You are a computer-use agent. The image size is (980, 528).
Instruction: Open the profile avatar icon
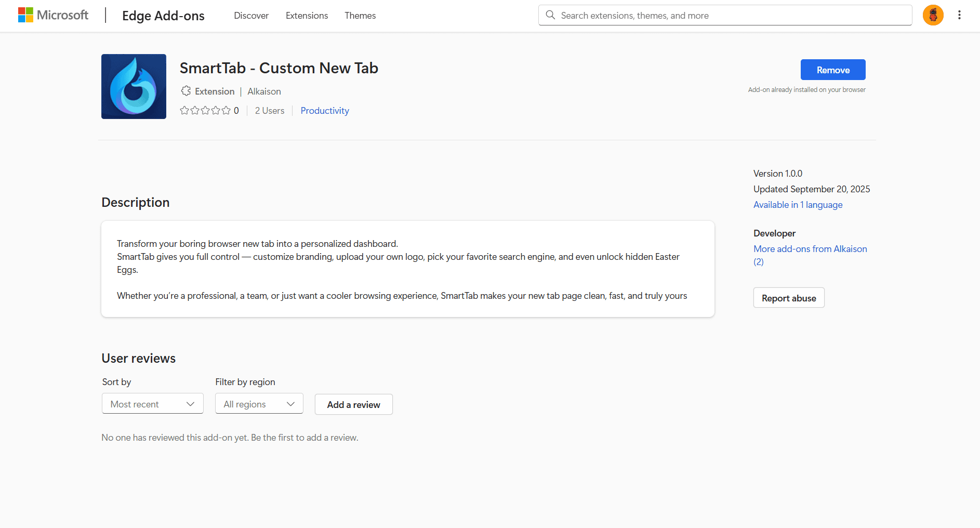[x=933, y=15]
